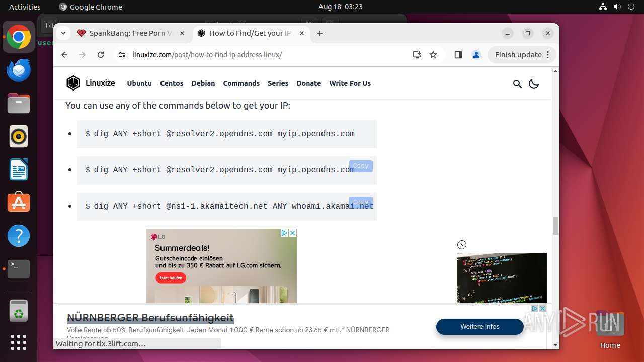Open the Commands menu item
Screen dimensions: 644x362
click(242, 83)
